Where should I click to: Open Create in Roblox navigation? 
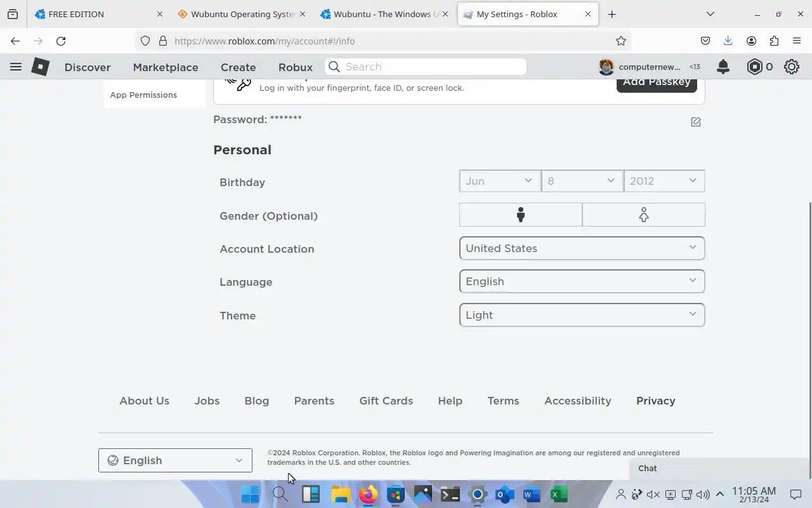[238, 67]
